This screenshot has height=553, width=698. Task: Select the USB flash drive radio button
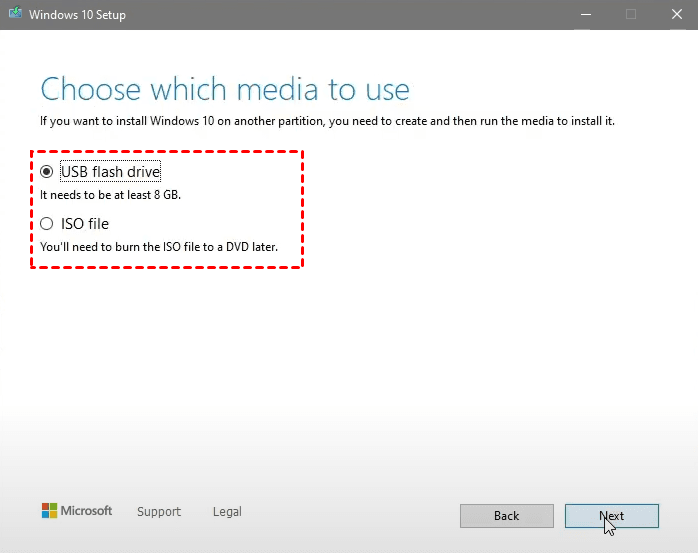coord(47,172)
